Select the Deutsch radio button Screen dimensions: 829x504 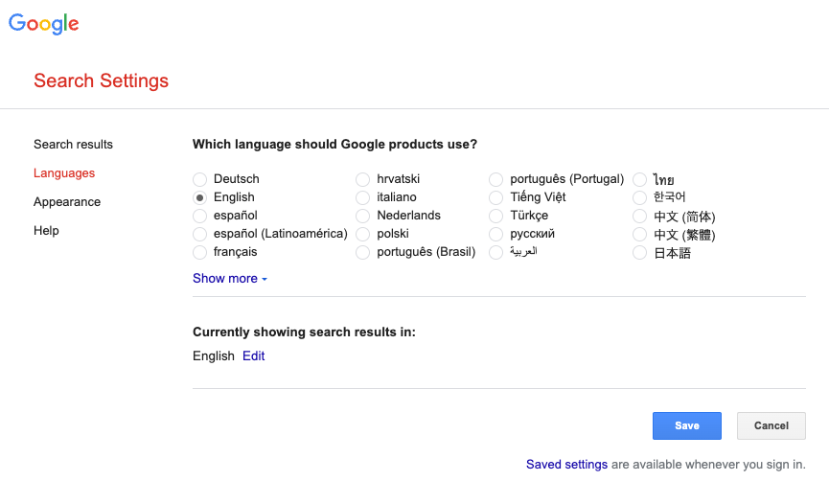point(200,180)
